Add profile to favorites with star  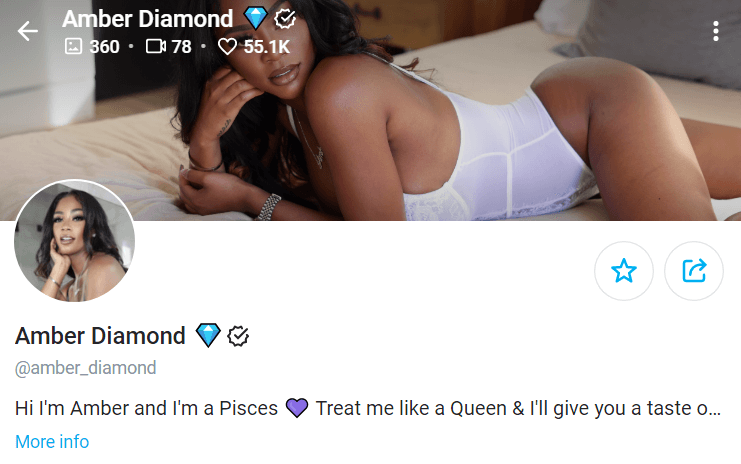click(624, 271)
